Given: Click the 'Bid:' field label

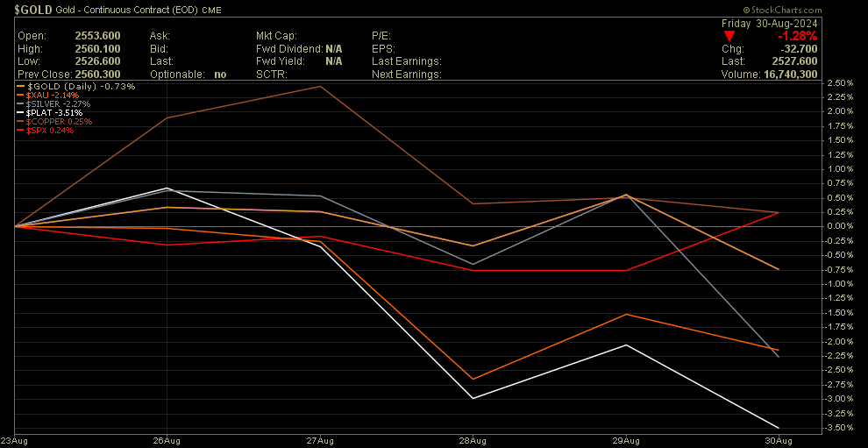Looking at the screenshot, I should (x=159, y=49).
